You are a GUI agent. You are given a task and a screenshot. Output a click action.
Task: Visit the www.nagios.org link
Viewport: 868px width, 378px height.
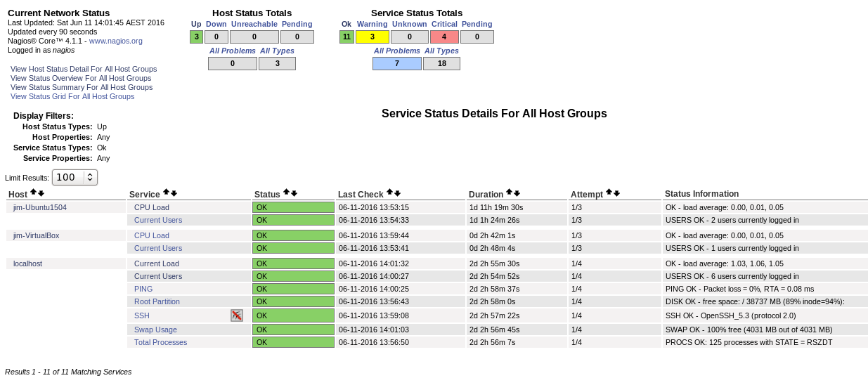tap(116, 41)
